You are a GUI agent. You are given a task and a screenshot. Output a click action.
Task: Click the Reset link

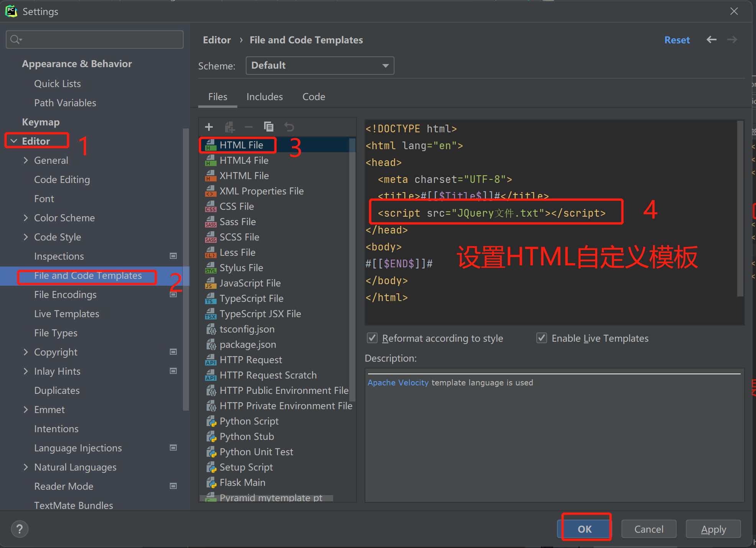(677, 40)
